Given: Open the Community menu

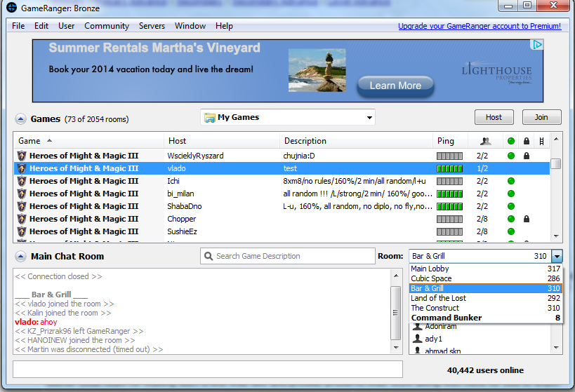Looking at the screenshot, I should pyautogui.click(x=107, y=26).
